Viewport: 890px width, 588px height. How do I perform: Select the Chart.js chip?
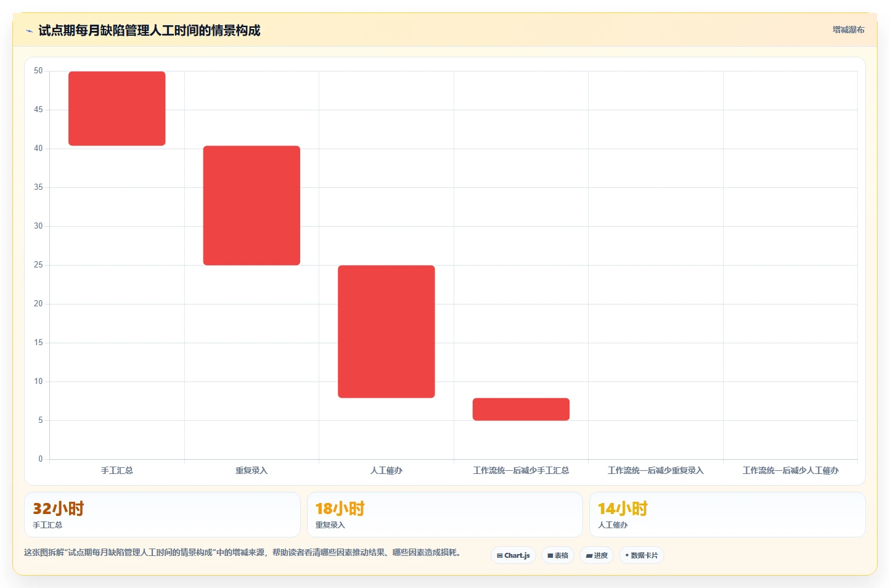pos(513,555)
